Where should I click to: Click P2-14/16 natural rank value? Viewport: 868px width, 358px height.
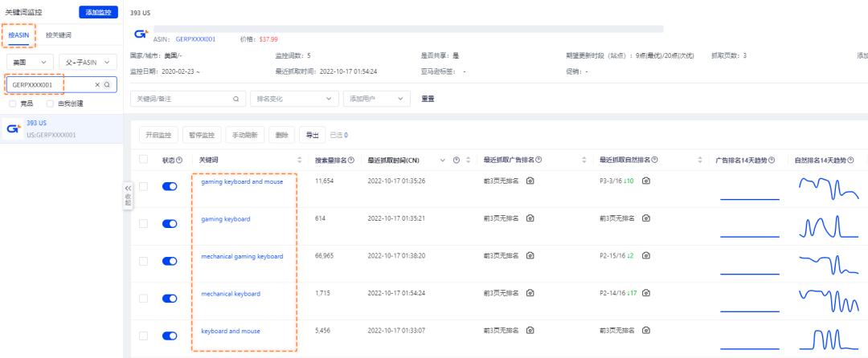(612, 293)
